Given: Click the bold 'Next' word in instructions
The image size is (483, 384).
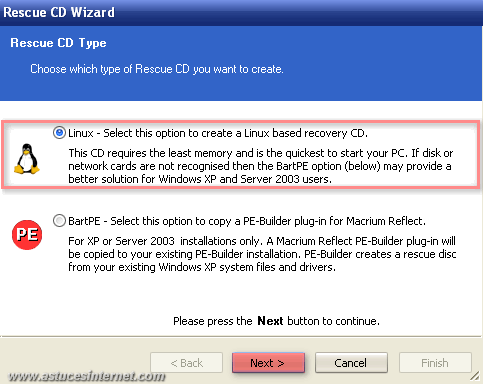Looking at the screenshot, I should (x=270, y=321).
